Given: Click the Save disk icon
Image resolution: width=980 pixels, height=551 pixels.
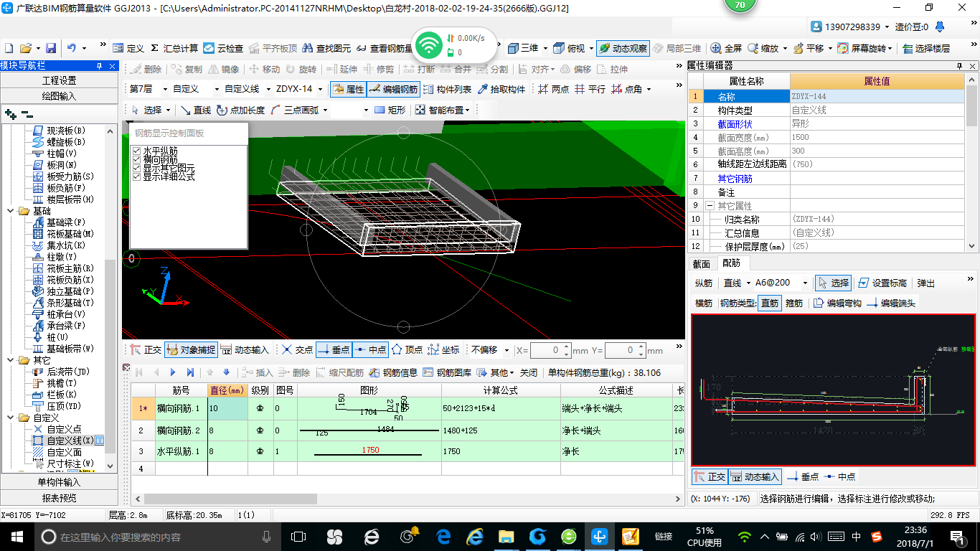Looking at the screenshot, I should pos(51,48).
